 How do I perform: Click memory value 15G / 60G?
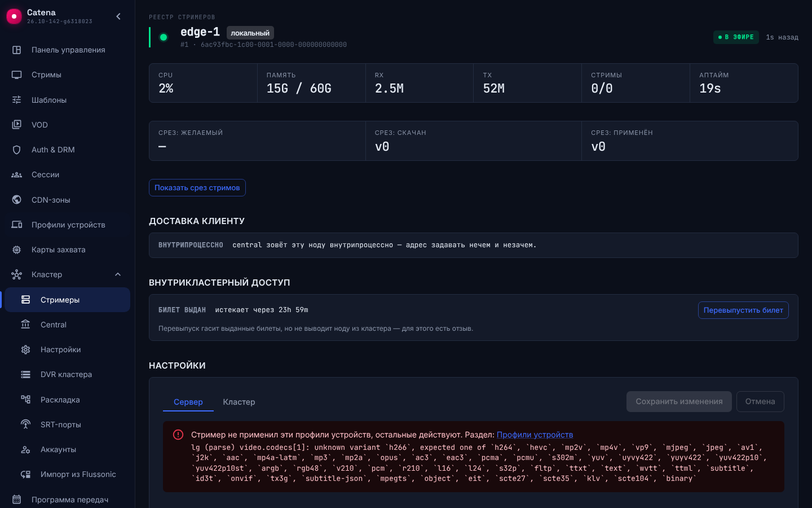pos(299,89)
